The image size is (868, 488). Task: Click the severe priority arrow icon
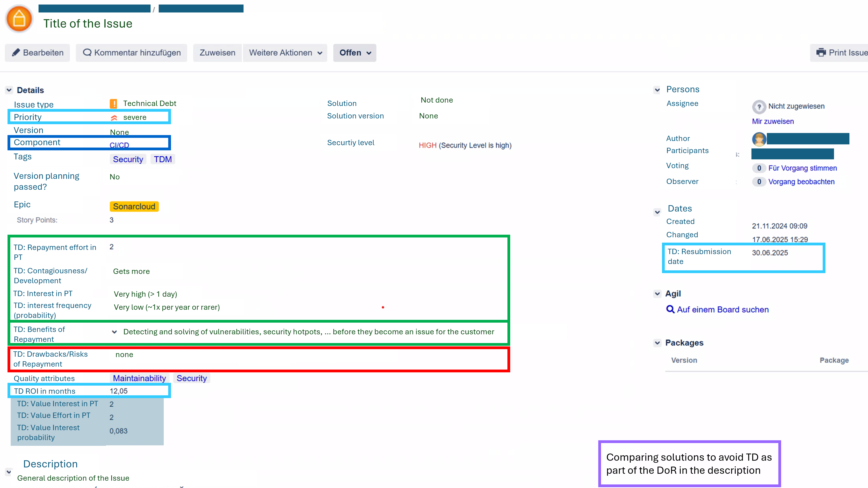coord(114,118)
